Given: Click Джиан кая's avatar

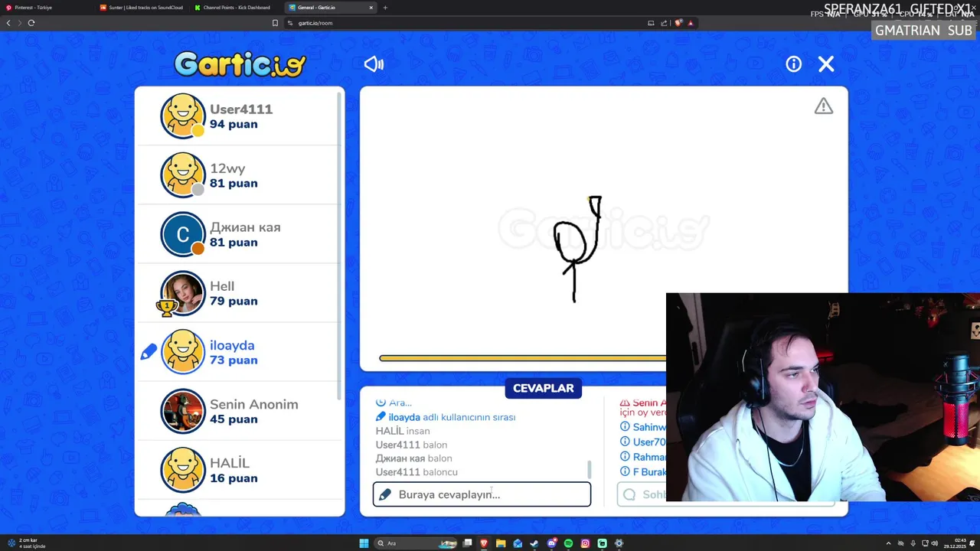Looking at the screenshot, I should pyautogui.click(x=183, y=233).
